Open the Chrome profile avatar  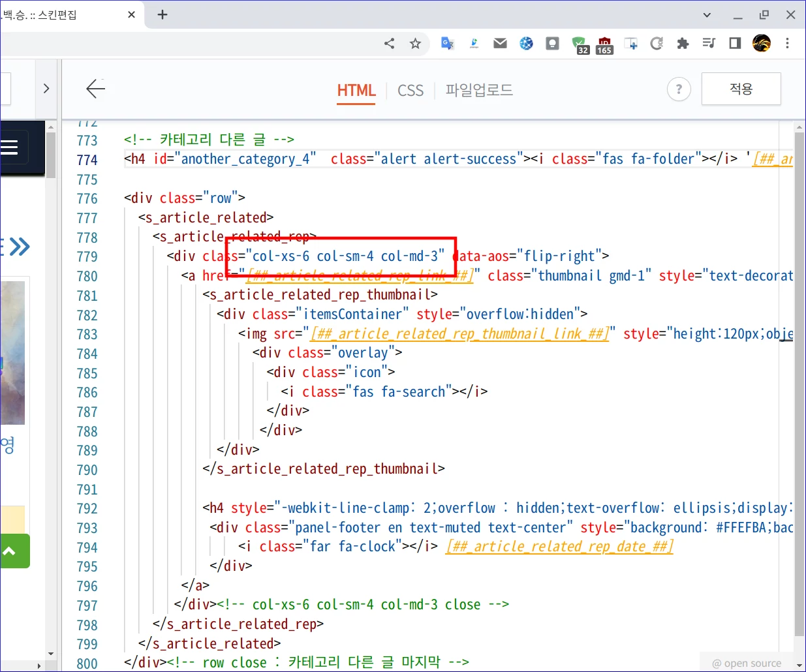(x=762, y=44)
